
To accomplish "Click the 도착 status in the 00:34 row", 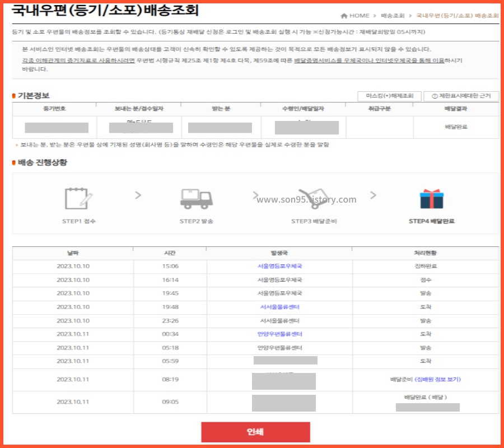I will (x=426, y=334).
